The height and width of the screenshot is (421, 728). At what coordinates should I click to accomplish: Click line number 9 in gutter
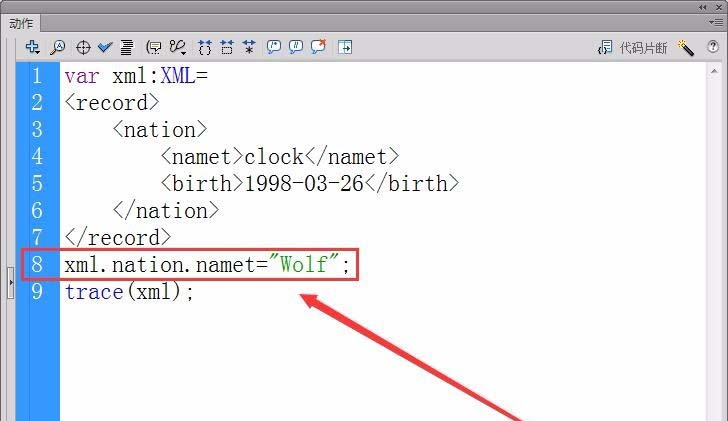[37, 292]
